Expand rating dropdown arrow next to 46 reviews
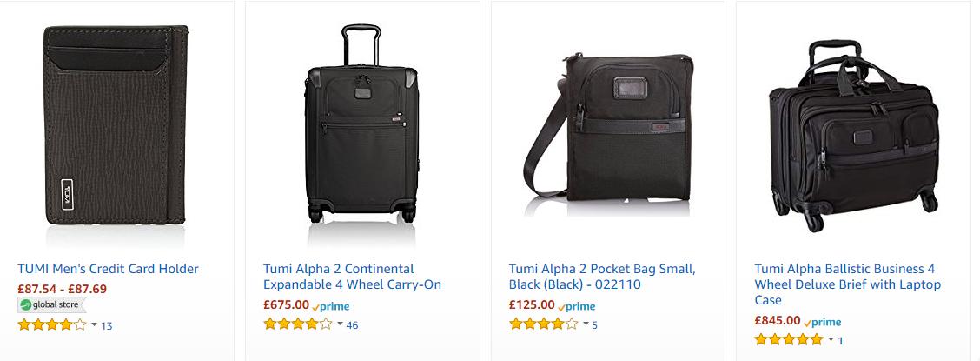980x361 pixels. [340, 324]
